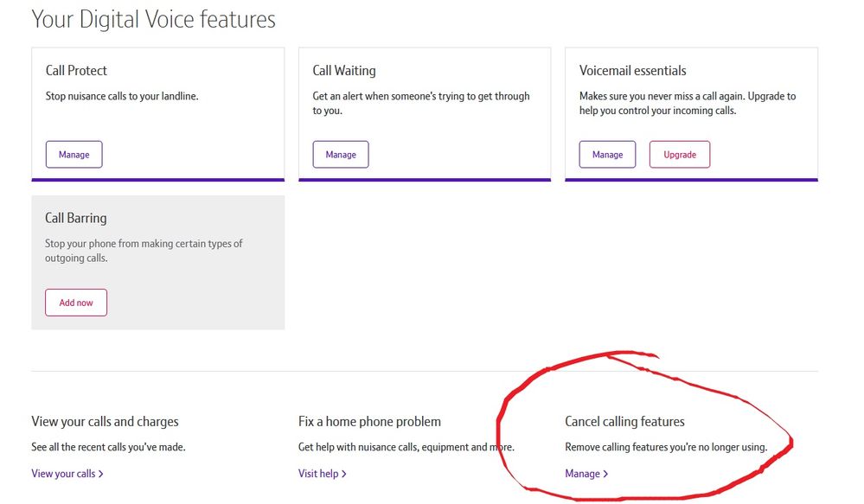The image size is (864, 504).
Task: Click chevron arrow beside View your calls
Action: pos(101,474)
